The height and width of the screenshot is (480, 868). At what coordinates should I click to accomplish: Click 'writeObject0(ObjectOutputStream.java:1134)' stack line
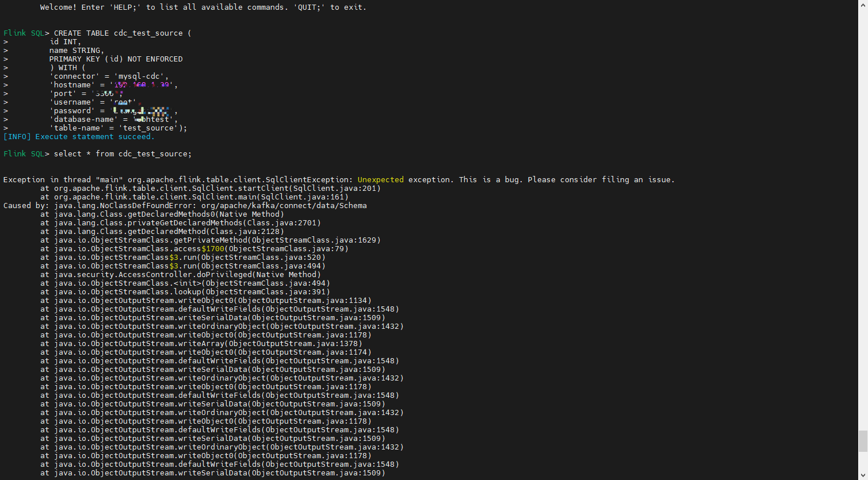pyautogui.click(x=206, y=301)
